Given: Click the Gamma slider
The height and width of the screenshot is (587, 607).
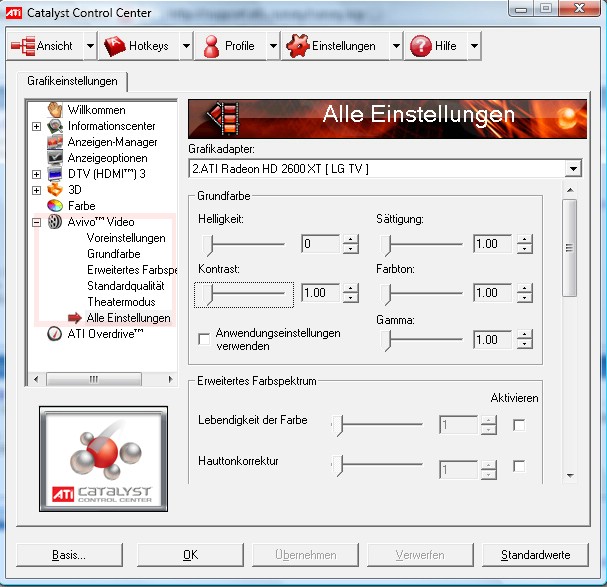Looking at the screenshot, I should click(x=421, y=340).
